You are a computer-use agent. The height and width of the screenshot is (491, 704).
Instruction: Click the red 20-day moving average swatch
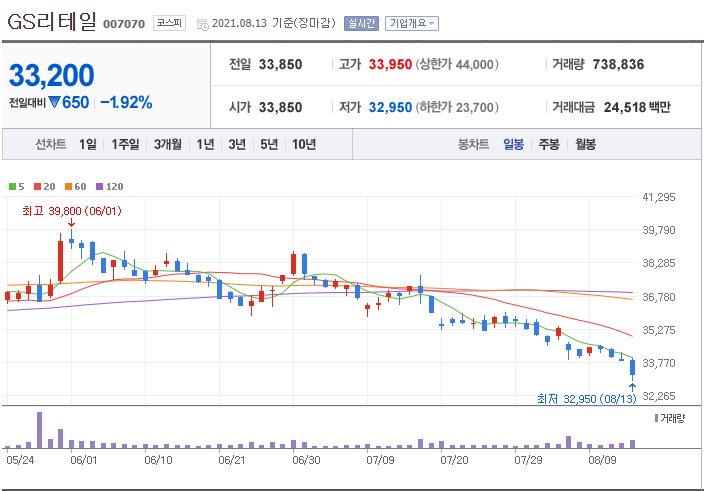click(x=37, y=186)
